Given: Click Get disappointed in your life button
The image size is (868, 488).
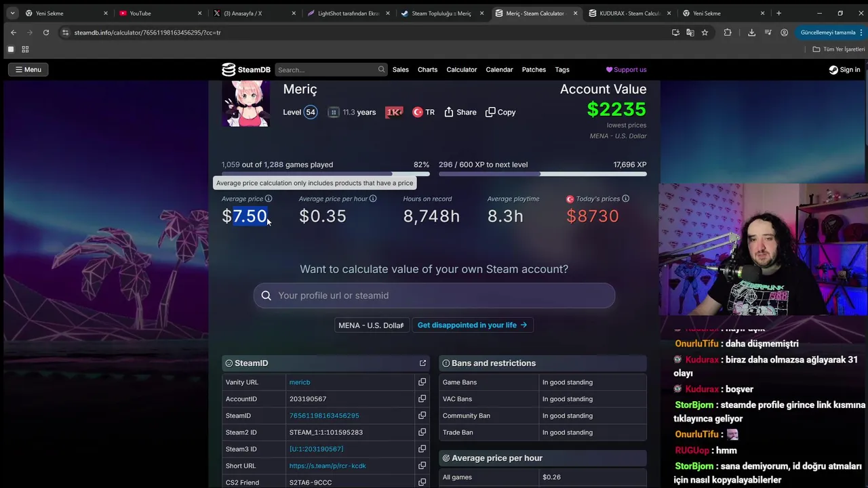Looking at the screenshot, I should (472, 325).
